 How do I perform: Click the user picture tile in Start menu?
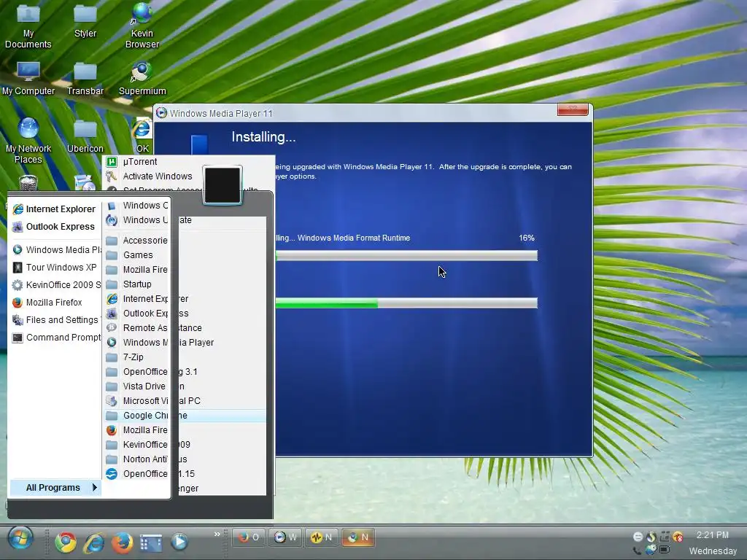(222, 185)
